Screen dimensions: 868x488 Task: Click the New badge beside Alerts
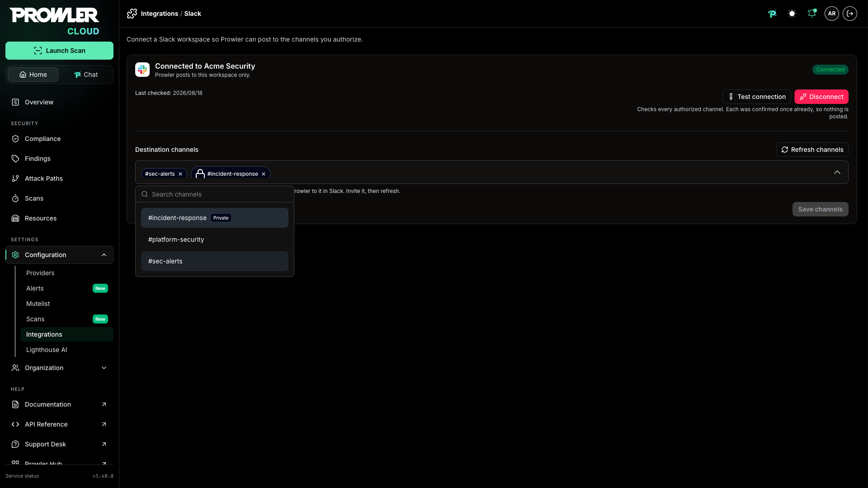coord(100,288)
